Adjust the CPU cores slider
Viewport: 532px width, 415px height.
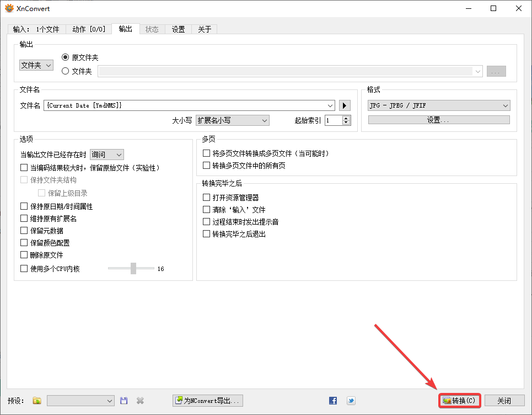click(x=132, y=268)
